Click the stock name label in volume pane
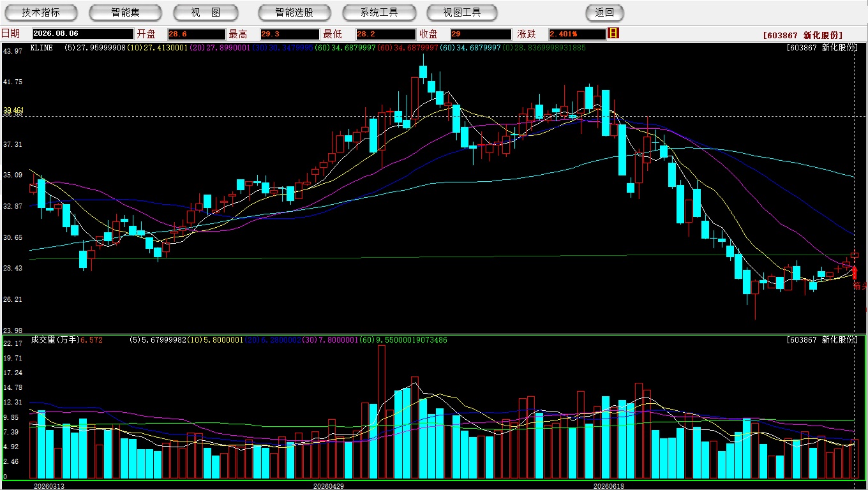The height and width of the screenshot is (490, 868). [x=822, y=340]
